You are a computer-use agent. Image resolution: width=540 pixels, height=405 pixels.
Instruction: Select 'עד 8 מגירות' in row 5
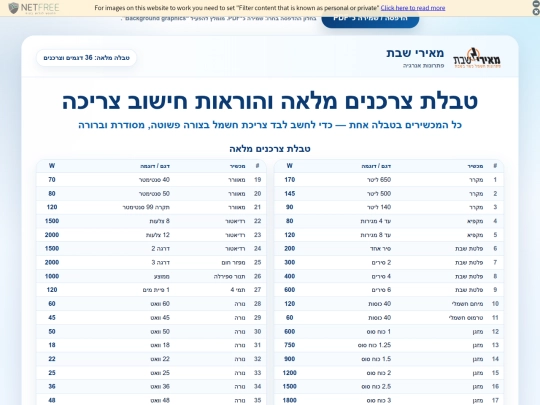376,235
